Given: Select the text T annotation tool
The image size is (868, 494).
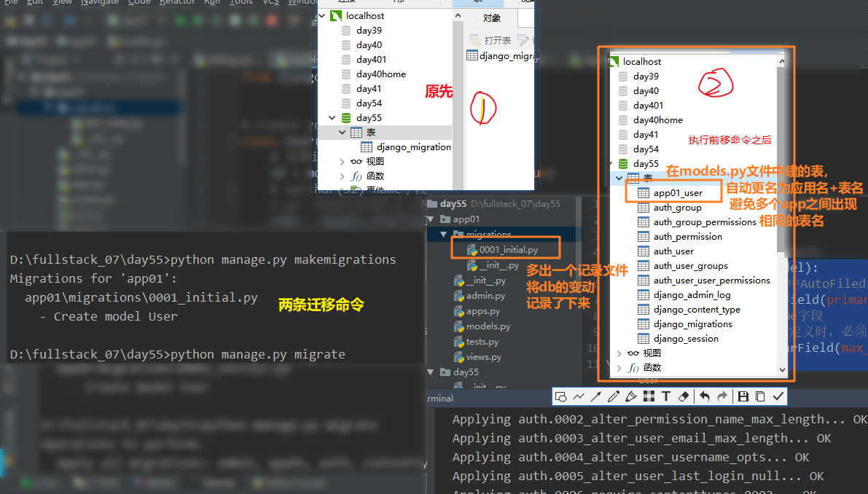Looking at the screenshot, I should click(x=666, y=396).
